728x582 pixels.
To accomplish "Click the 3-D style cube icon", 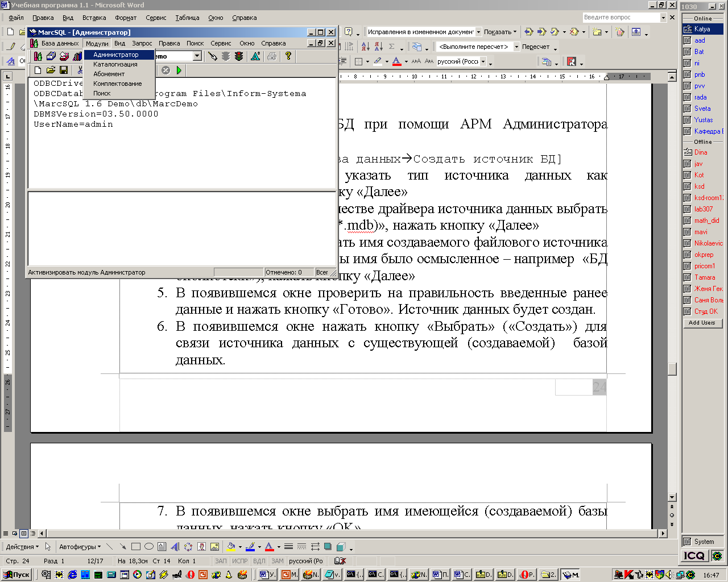I will tap(341, 547).
